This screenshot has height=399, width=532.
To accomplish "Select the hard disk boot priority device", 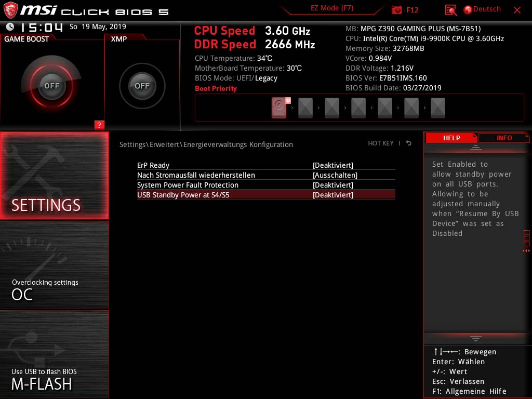I will (279, 108).
